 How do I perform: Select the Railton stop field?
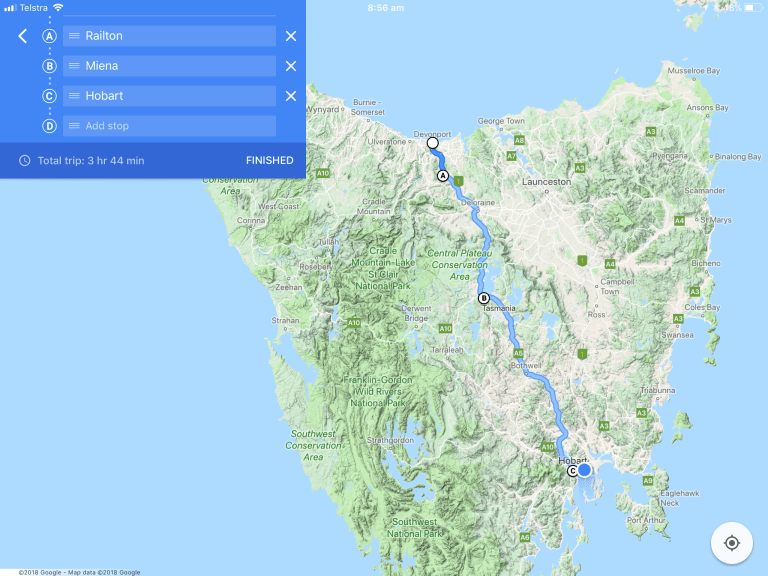click(x=169, y=36)
